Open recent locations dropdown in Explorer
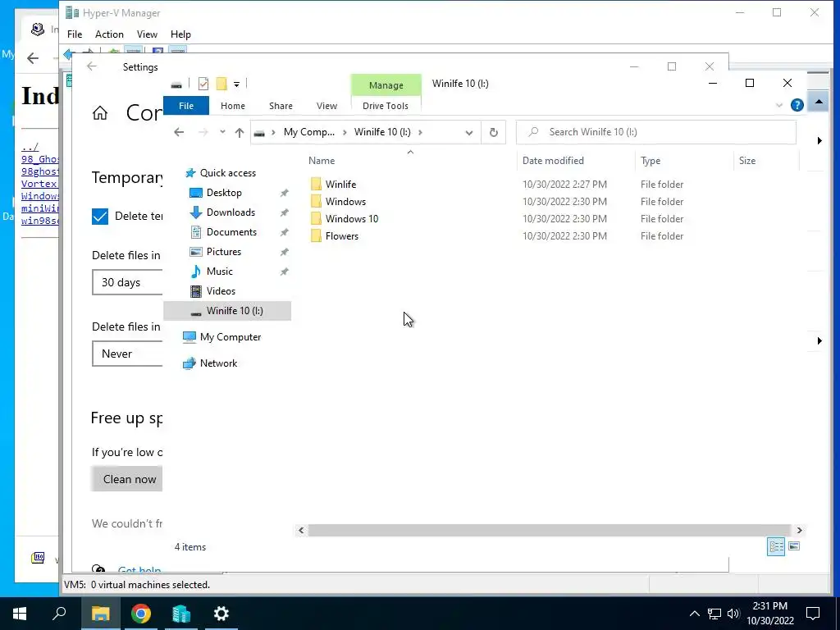This screenshot has height=630, width=840. click(x=222, y=132)
